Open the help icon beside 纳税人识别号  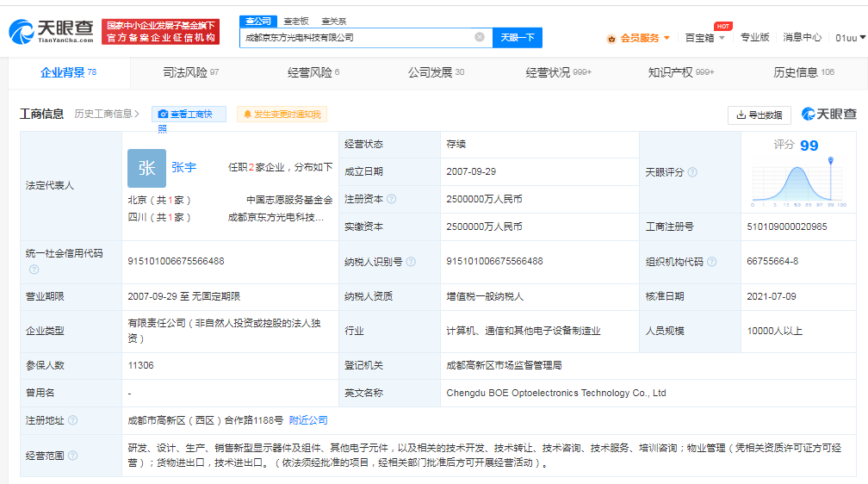click(x=411, y=262)
